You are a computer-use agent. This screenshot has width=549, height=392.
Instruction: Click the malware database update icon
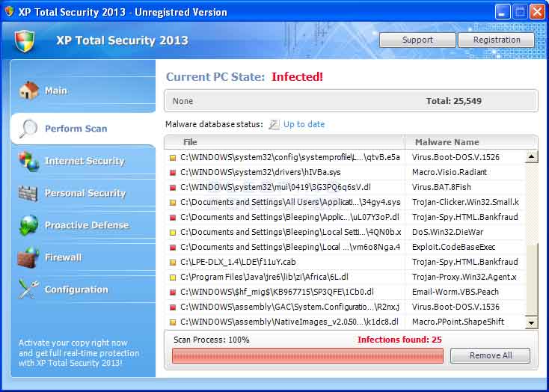[x=274, y=124]
